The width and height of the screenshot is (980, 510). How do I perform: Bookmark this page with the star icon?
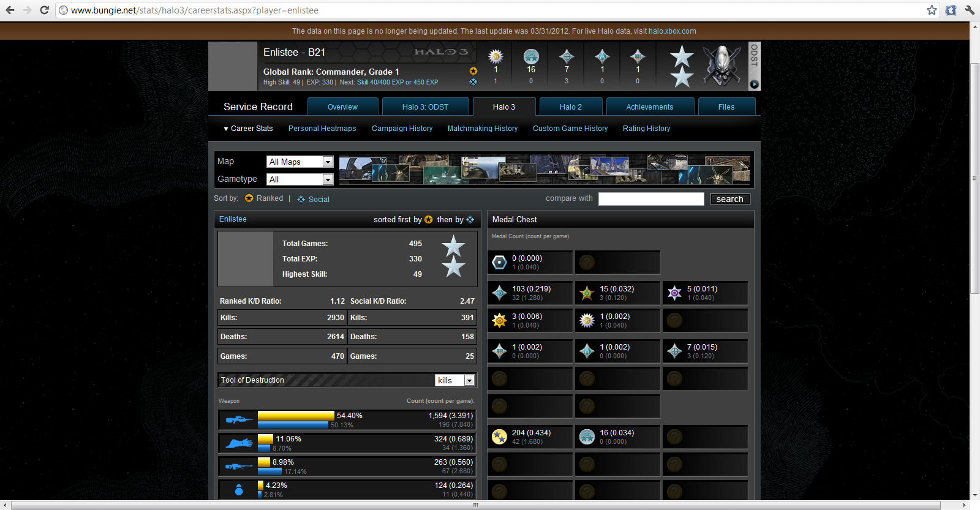click(932, 10)
